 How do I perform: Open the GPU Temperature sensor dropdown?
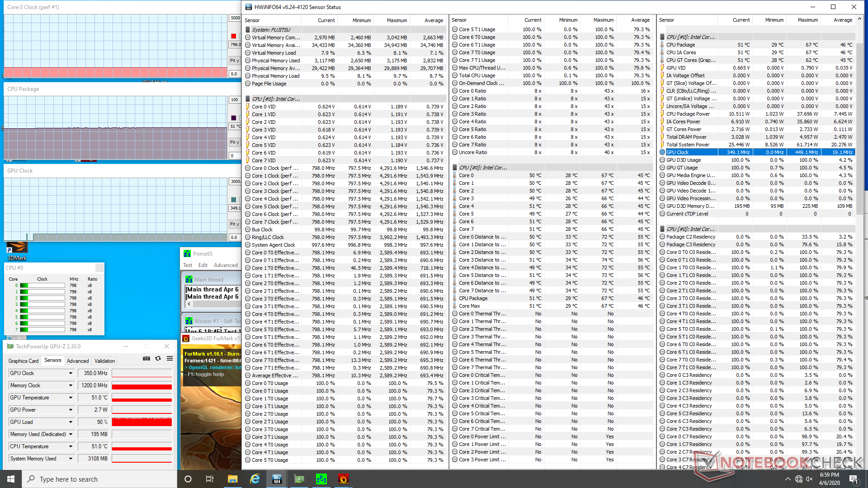pos(71,398)
